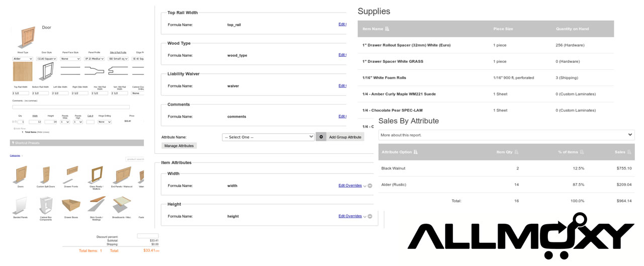Select the Drawer Boxes category icon

point(70,205)
